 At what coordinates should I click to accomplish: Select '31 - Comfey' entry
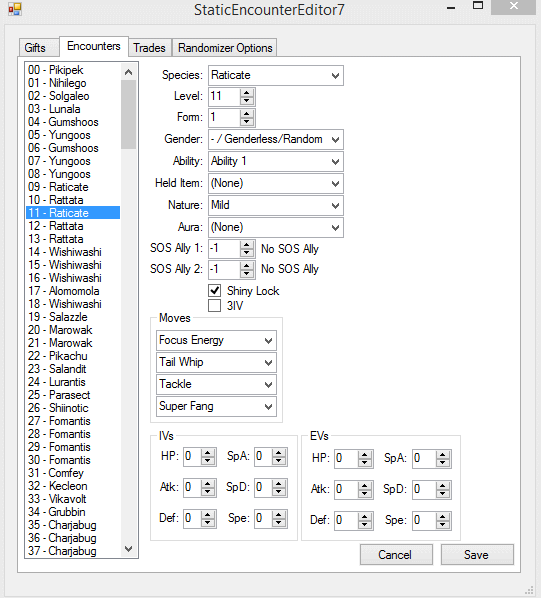(73, 473)
